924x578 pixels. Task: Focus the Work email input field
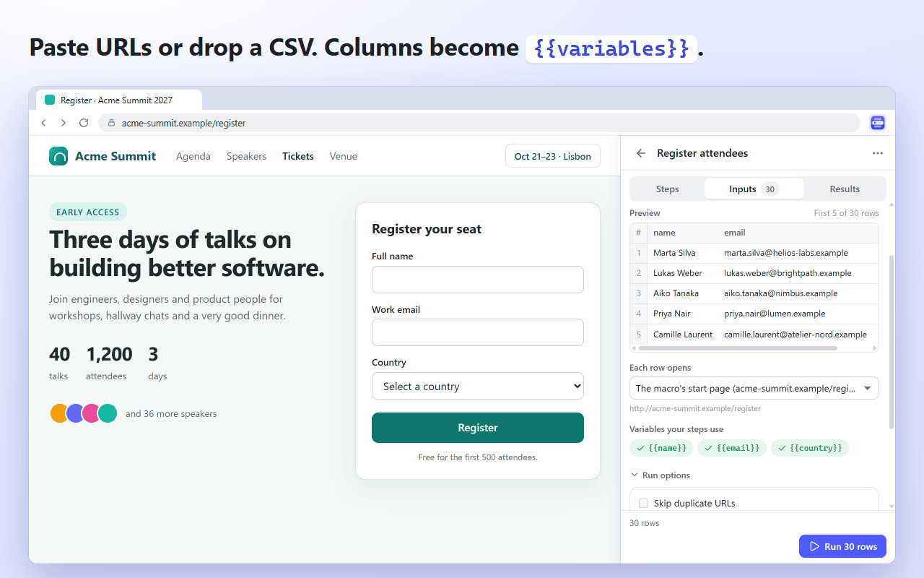478,332
